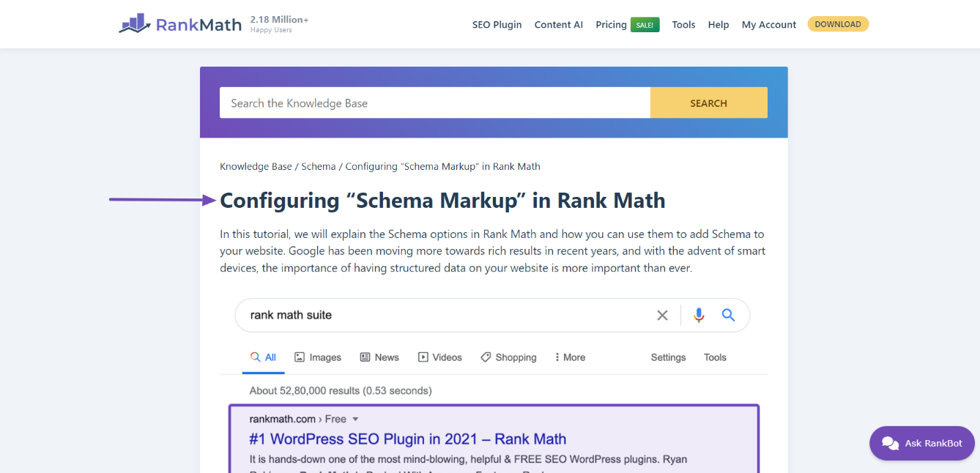
Task: Click the Shopping tab tag icon
Action: click(x=486, y=357)
